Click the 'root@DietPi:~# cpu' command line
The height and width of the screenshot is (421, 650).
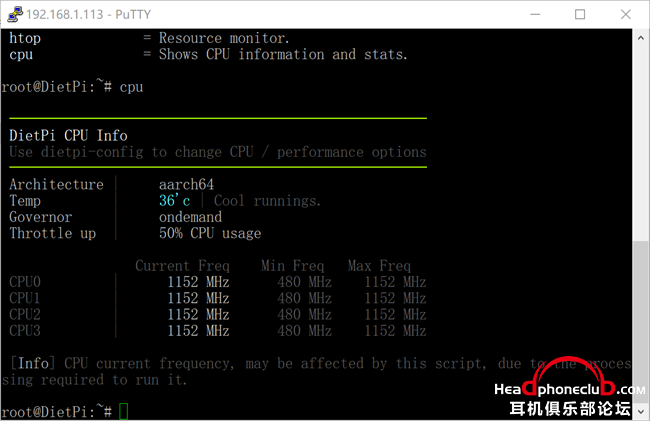click(73, 87)
